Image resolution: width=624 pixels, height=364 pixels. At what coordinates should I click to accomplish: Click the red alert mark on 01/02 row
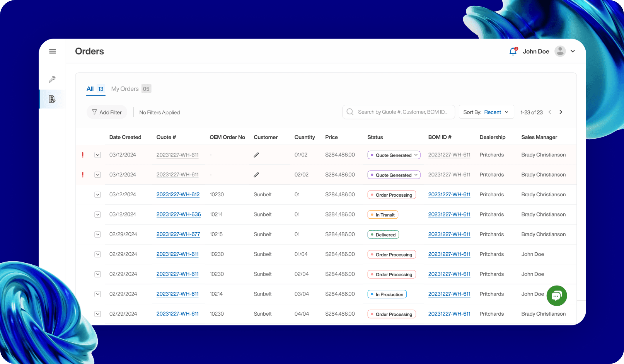pos(83,155)
